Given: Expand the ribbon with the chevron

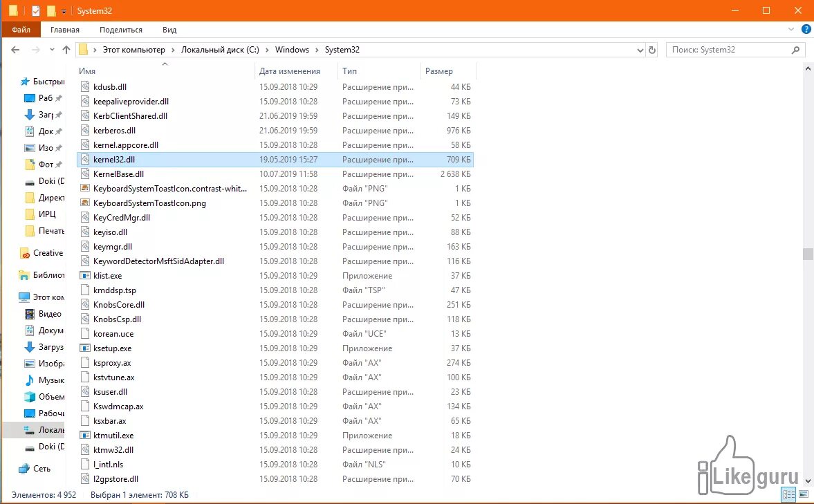Looking at the screenshot, I should tap(791, 30).
